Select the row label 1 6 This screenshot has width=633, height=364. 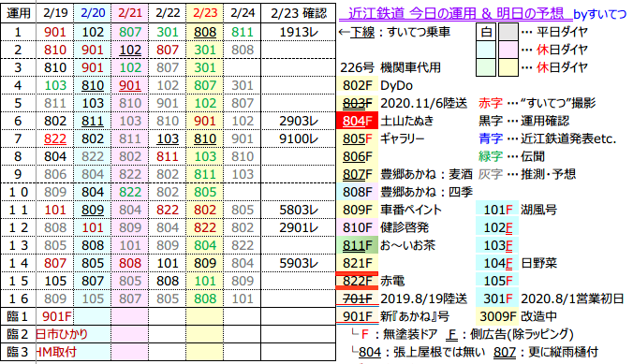point(18,298)
